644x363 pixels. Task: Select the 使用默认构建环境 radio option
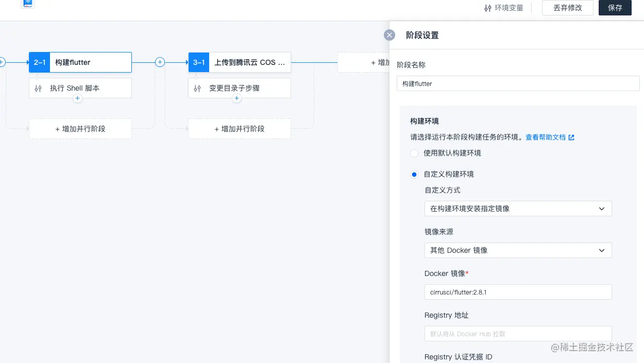[x=414, y=153]
